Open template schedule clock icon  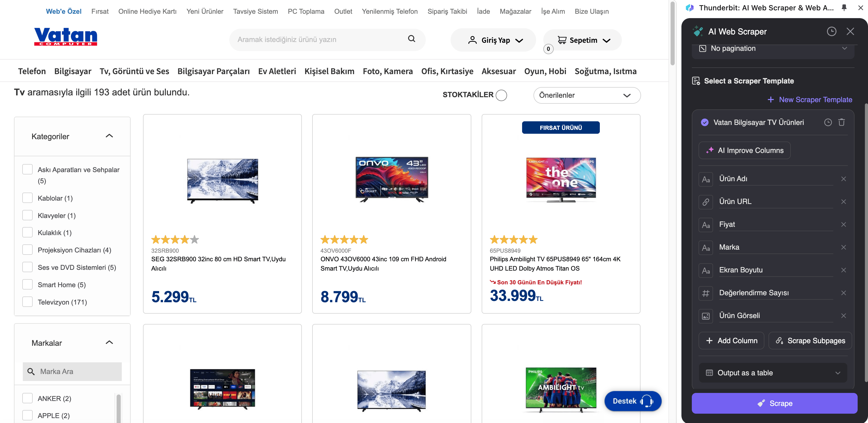pos(828,122)
